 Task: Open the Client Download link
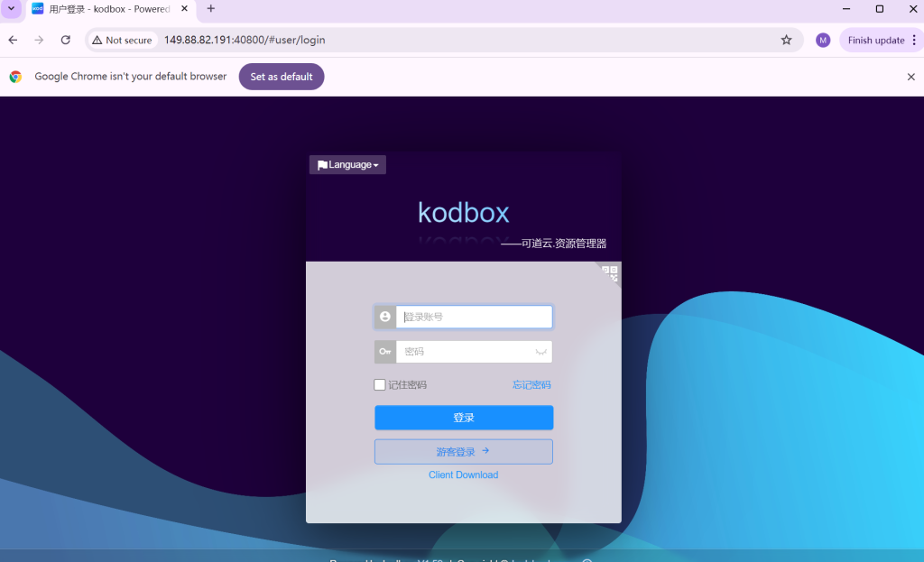coord(463,474)
